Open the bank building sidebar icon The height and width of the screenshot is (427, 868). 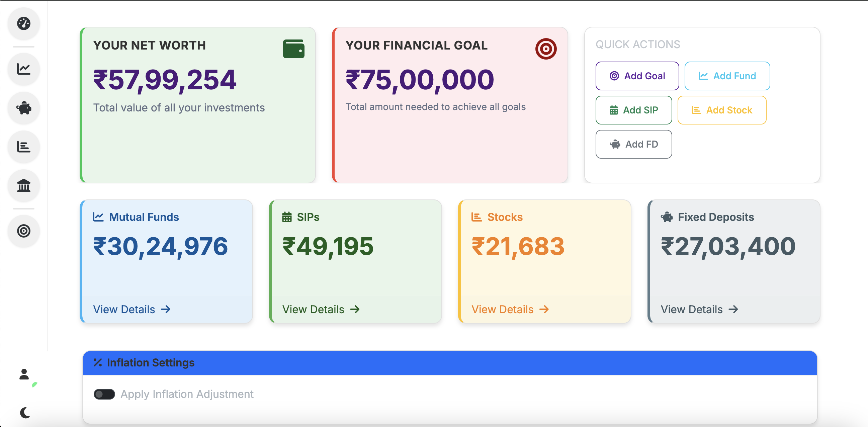point(23,186)
